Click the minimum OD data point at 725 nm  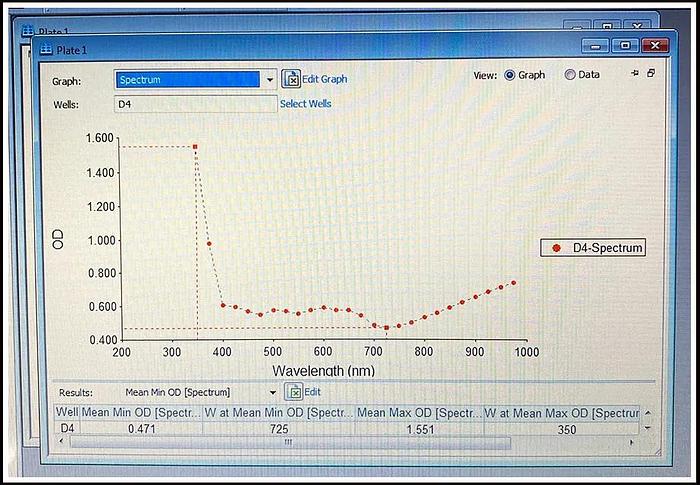[387, 328]
